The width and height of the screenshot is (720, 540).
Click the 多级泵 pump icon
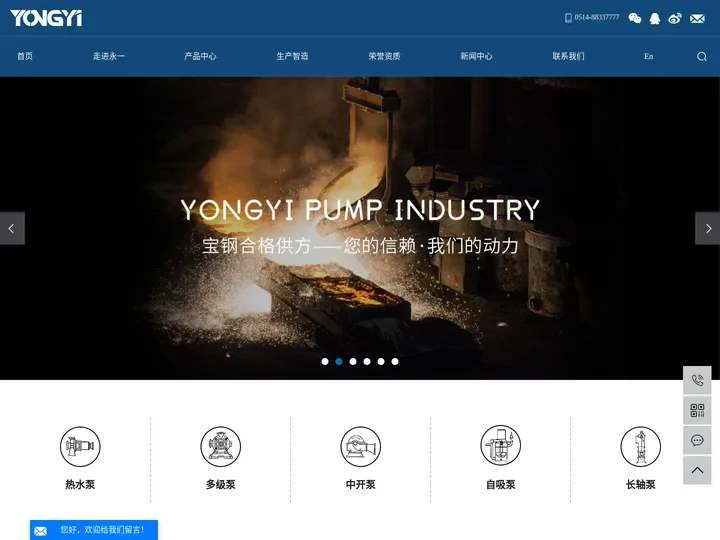coord(220,446)
